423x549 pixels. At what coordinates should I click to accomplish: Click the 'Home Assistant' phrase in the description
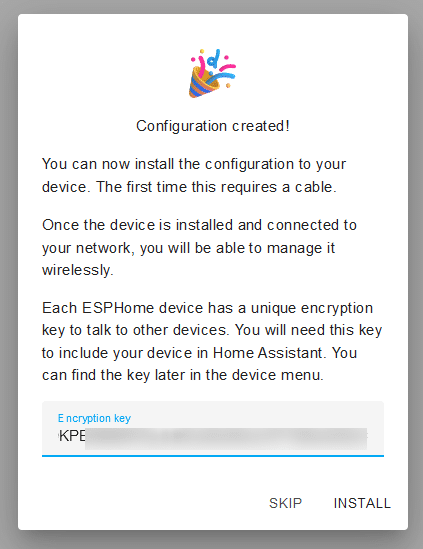click(268, 353)
